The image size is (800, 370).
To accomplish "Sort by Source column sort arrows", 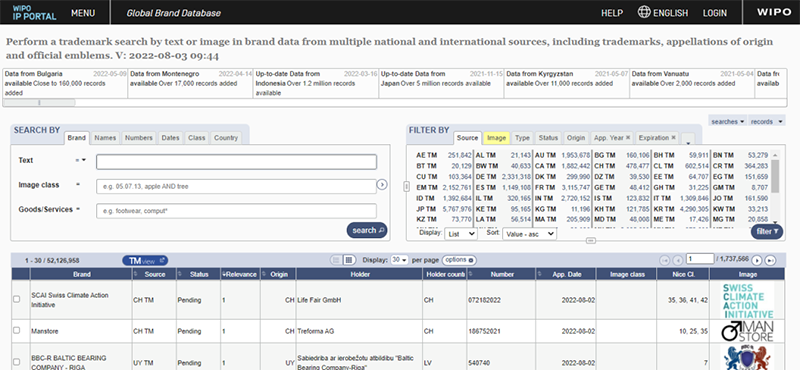I will [136, 275].
